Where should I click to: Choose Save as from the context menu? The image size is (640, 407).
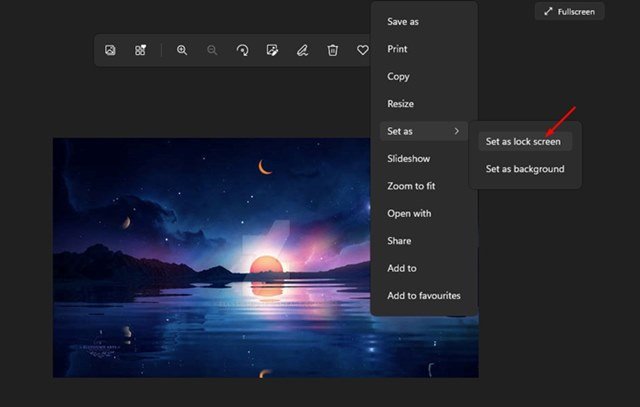(424, 22)
